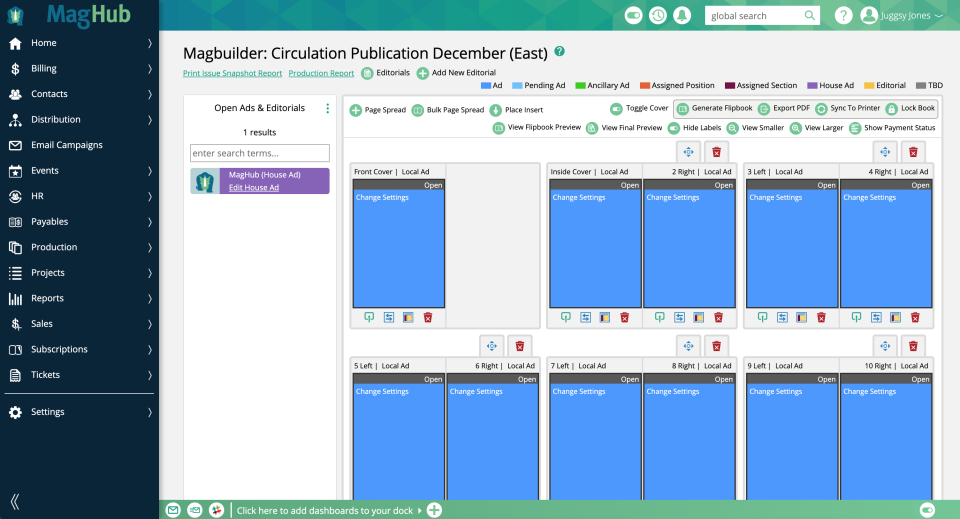Open Juggsy Jones user menu
This screenshot has height=519, width=960.
coord(902,15)
